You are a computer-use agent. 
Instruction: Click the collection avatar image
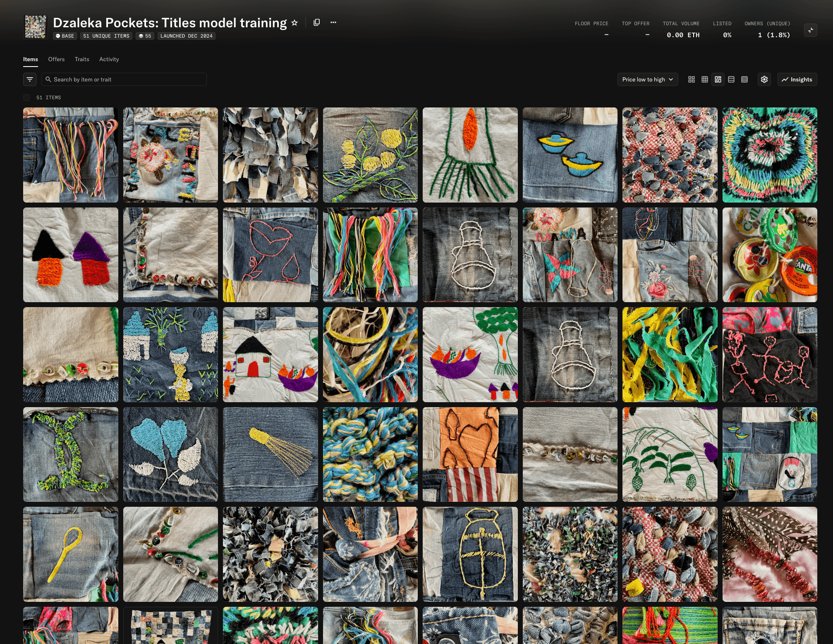(36, 27)
